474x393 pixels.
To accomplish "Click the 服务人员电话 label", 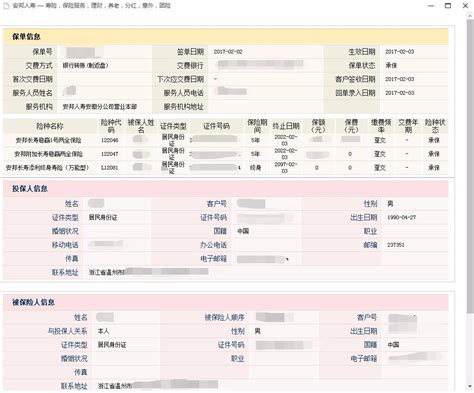I will (x=184, y=93).
